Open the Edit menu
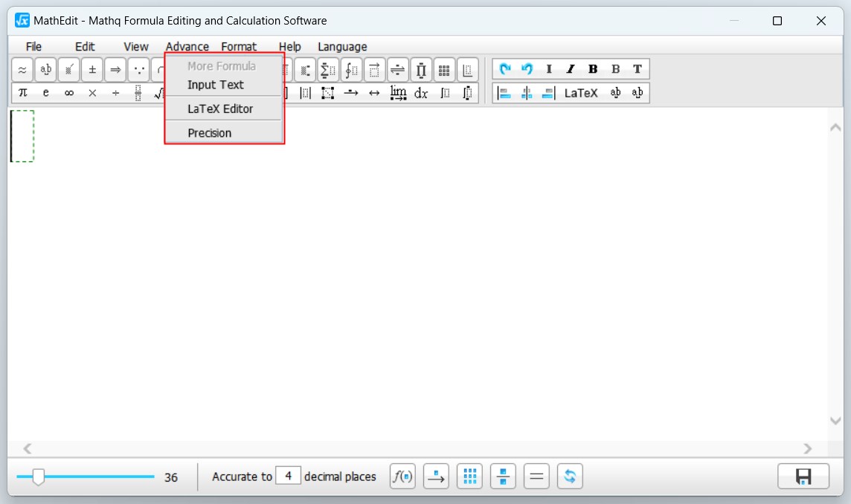The width and height of the screenshot is (851, 504). (x=85, y=47)
